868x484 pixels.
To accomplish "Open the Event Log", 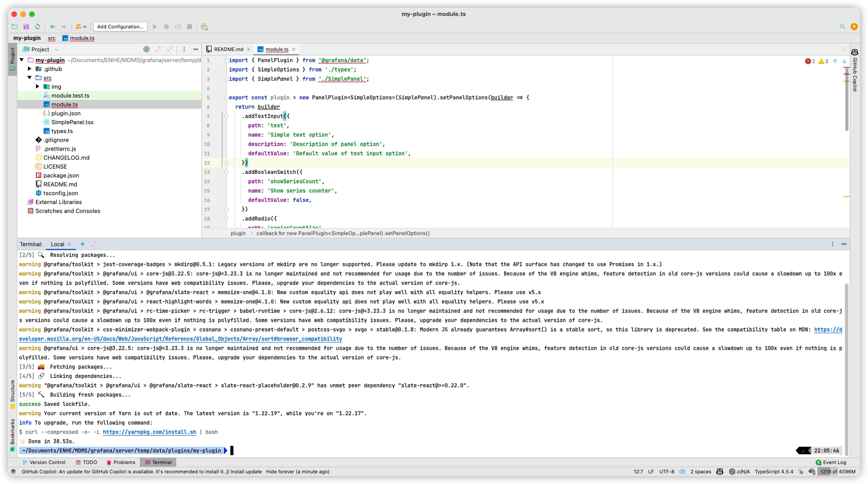I will pos(831,462).
